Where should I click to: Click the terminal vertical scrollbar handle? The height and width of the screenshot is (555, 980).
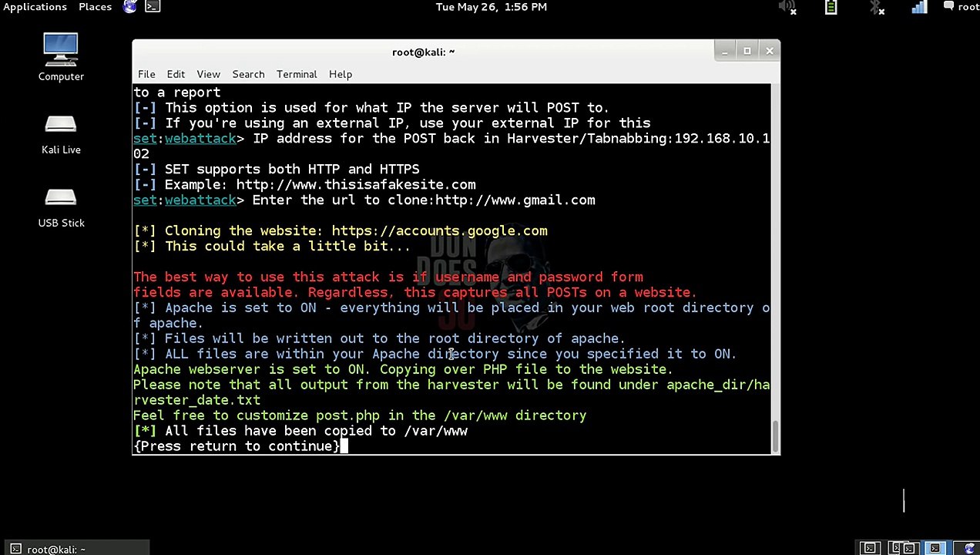coord(775,436)
